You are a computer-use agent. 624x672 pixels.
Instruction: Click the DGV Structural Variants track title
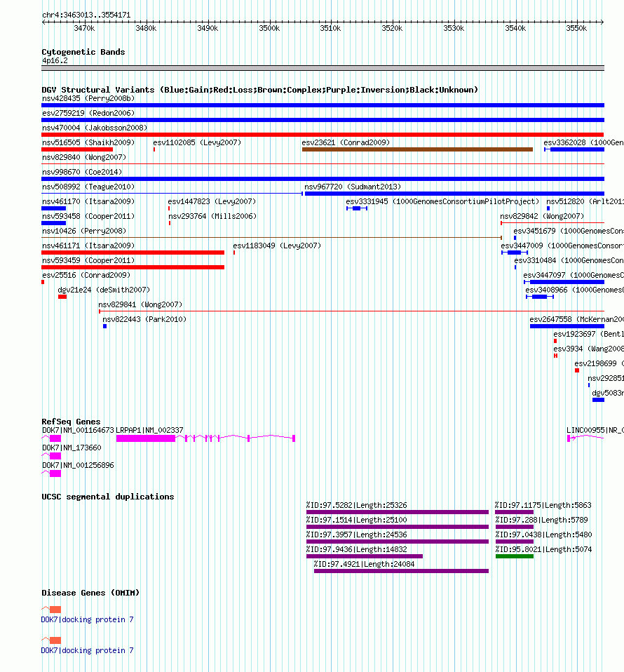point(259,90)
